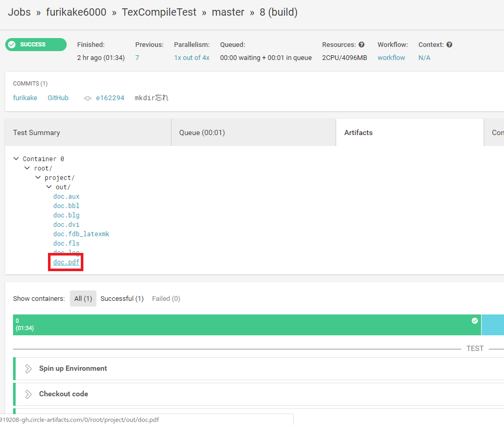Click the GitHub link in the commits section
This screenshot has width=504, height=425.
(58, 98)
